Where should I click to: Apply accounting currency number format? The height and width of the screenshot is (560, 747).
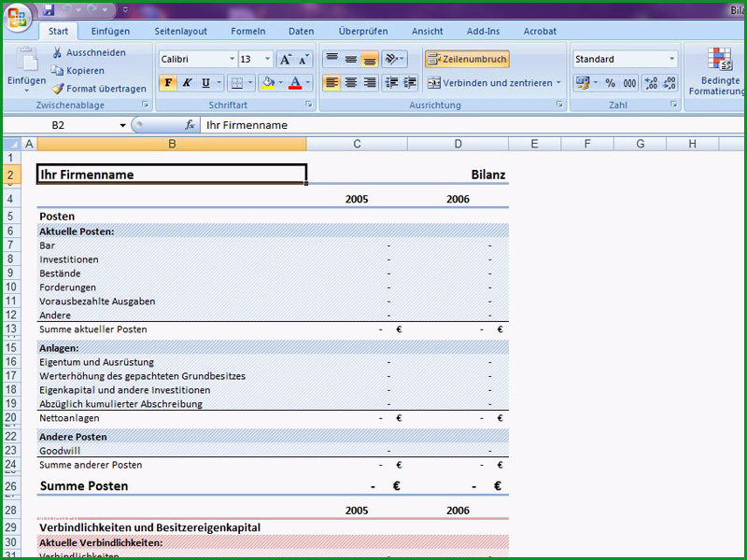point(582,83)
